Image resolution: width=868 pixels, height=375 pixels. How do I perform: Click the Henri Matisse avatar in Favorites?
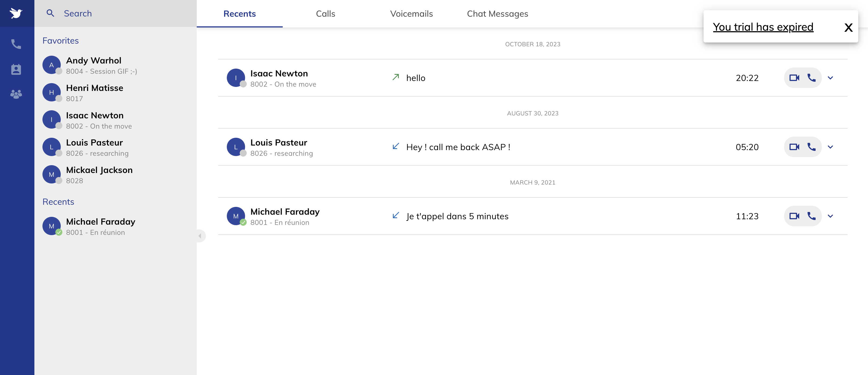pos(52,92)
